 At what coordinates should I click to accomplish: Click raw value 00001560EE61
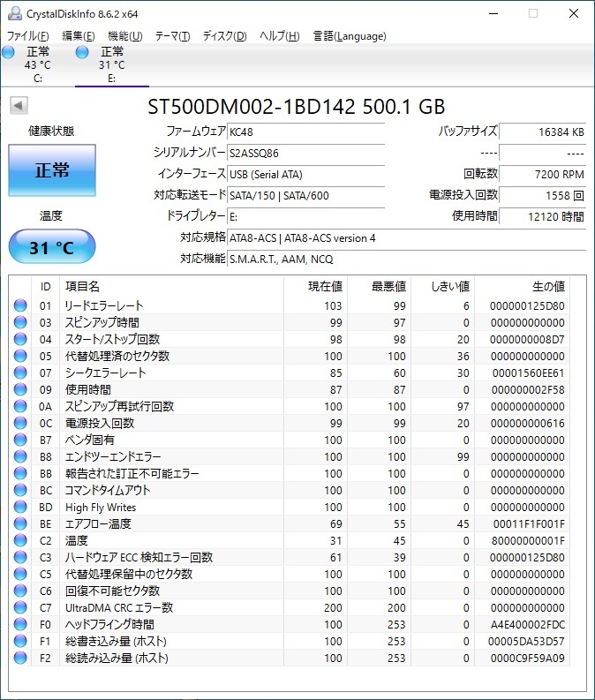529,373
